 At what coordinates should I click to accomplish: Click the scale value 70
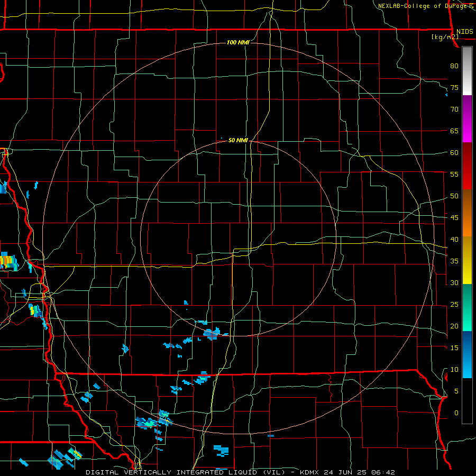pyautogui.click(x=454, y=109)
